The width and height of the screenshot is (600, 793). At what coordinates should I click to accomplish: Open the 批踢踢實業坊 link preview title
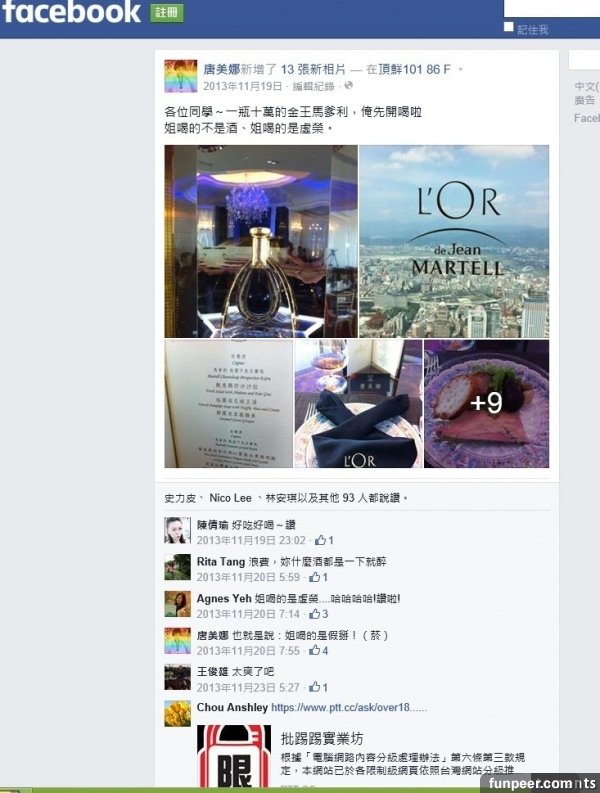tap(322, 738)
